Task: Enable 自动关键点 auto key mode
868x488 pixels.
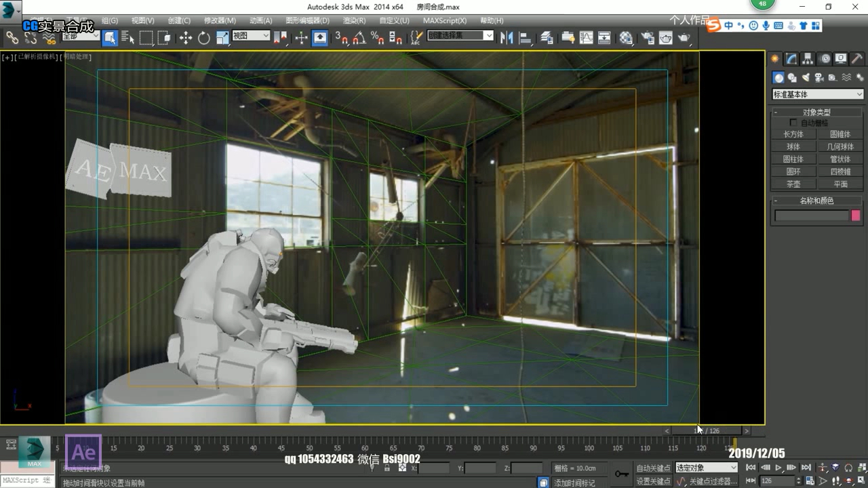Action: click(x=652, y=468)
